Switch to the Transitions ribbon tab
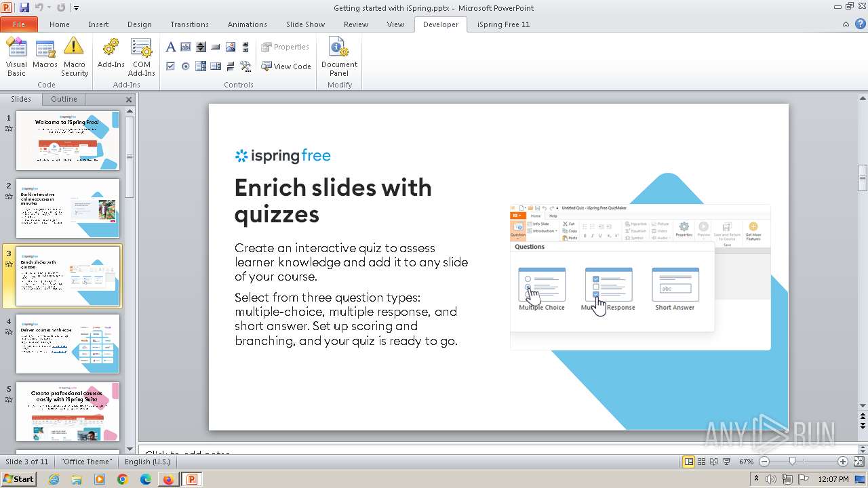 pos(189,24)
